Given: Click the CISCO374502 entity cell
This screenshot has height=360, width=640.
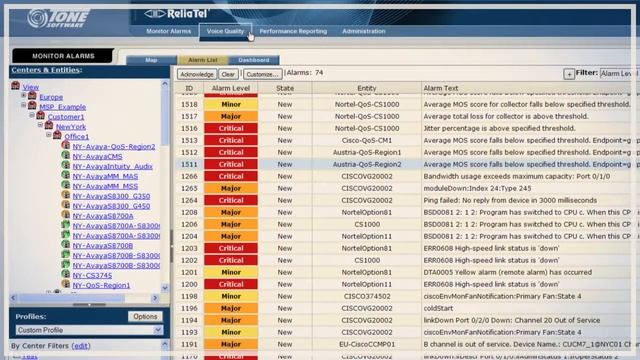Looking at the screenshot, I should 367,296.
